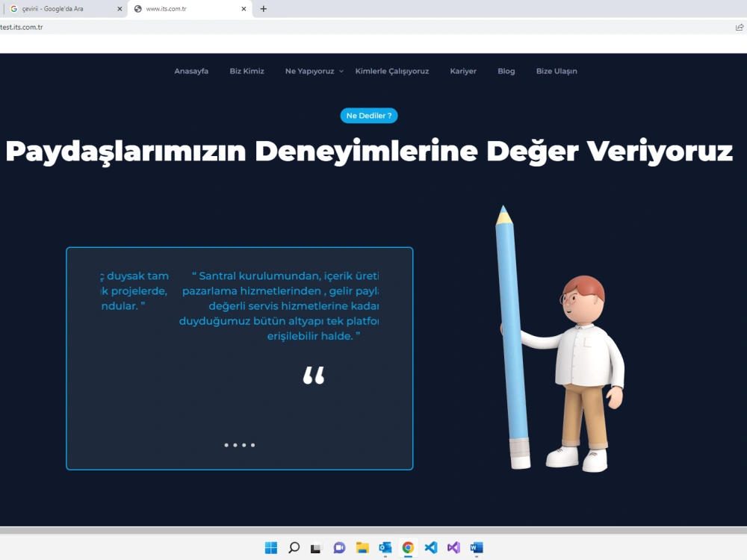
Task: Open Outlook from taskbar
Action: (x=385, y=548)
